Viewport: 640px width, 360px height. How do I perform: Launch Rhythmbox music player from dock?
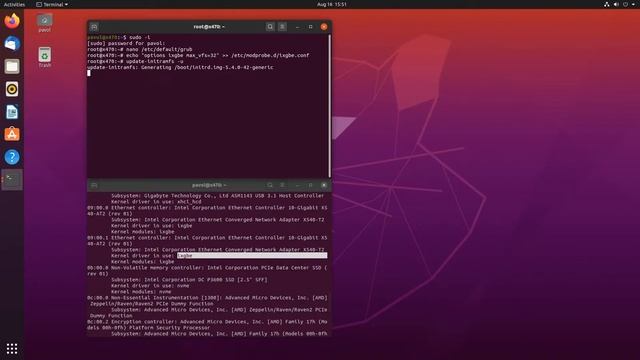click(x=12, y=89)
